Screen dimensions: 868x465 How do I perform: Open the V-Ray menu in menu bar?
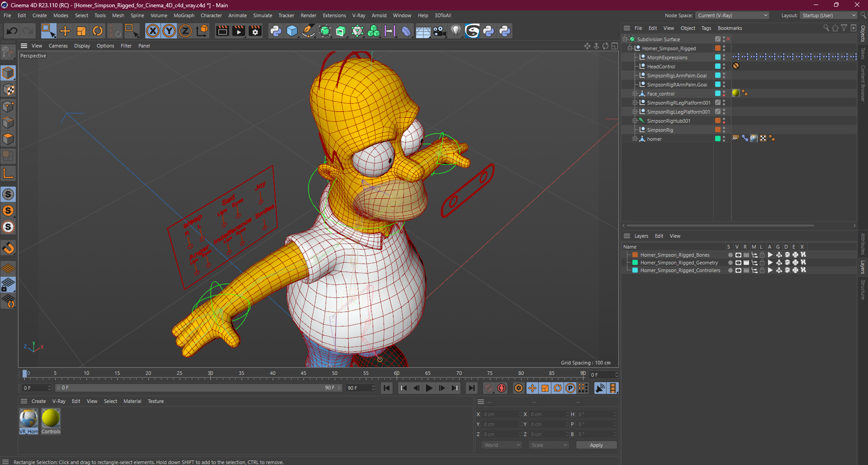(359, 15)
